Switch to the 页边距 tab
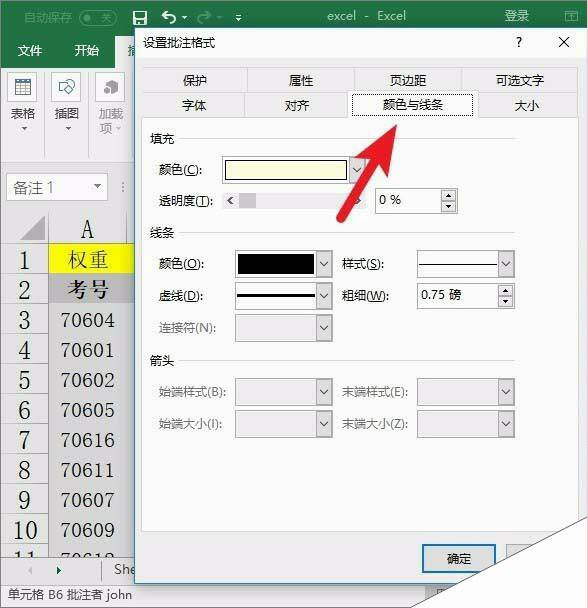Screen dimensions: 587x608 click(408, 80)
